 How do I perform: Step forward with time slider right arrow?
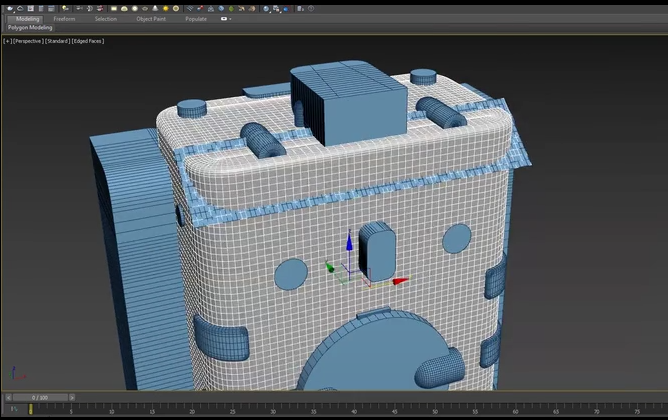tap(73, 397)
